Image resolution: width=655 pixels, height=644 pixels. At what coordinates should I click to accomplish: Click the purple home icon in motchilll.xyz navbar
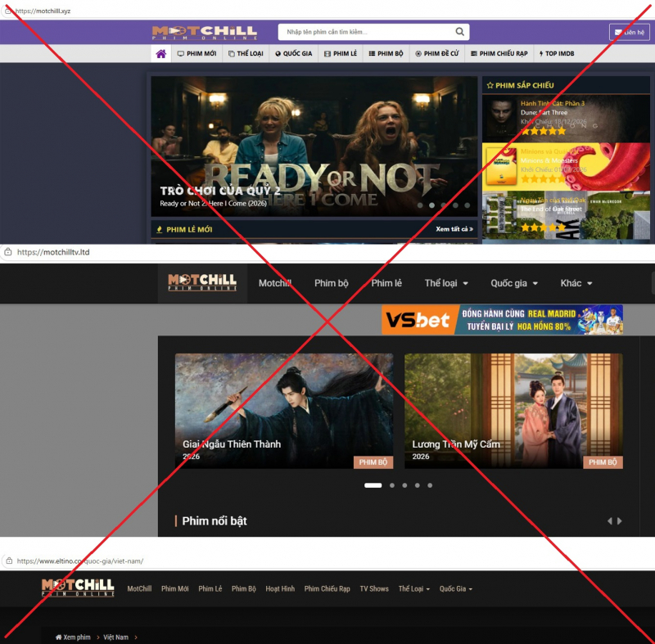coord(160,53)
